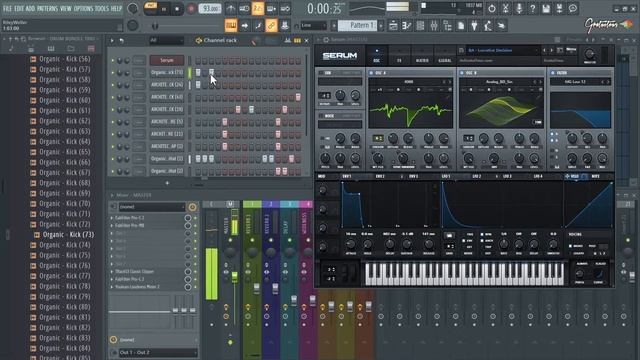Viewport: 640px width, 360px height.
Task: Click the microphone recording icon
Action: (x=519, y=9)
